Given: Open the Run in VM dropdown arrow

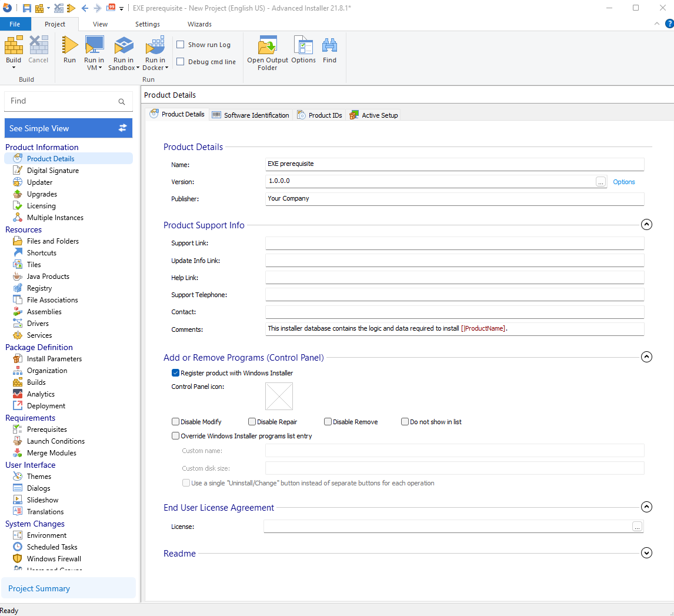Looking at the screenshot, I should click(x=101, y=68).
